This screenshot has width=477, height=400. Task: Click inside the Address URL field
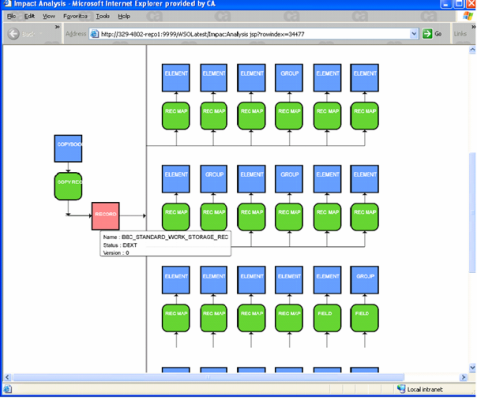254,34
